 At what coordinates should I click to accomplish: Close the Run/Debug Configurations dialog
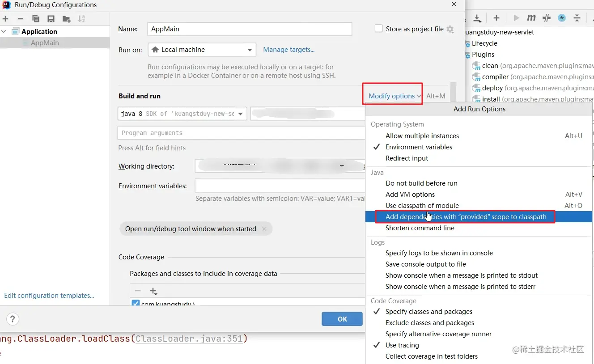coord(454,4)
